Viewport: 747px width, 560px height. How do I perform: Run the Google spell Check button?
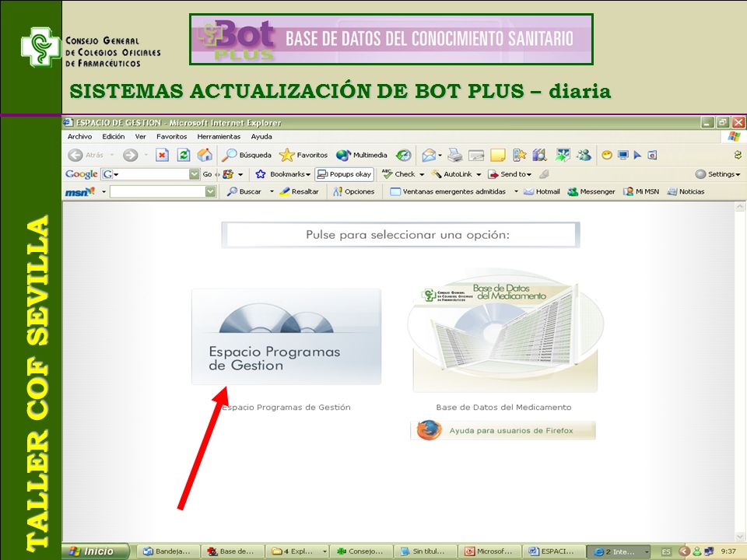398,174
